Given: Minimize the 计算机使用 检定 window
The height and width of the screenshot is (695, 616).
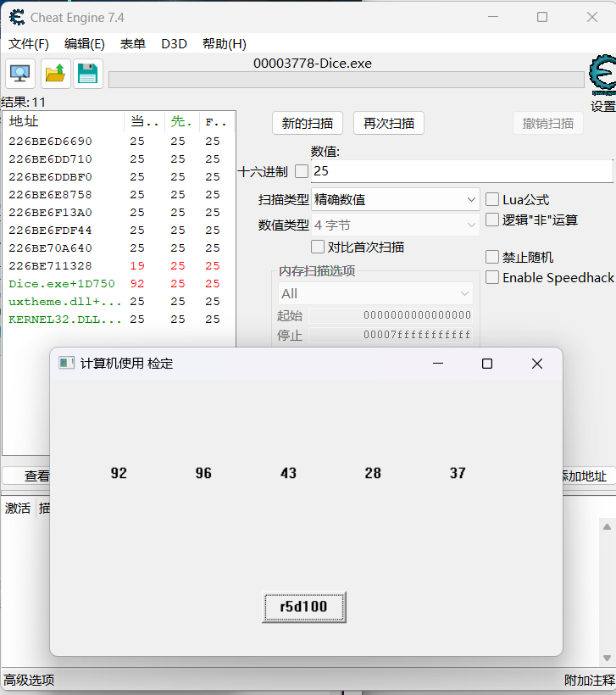Looking at the screenshot, I should 438,364.
